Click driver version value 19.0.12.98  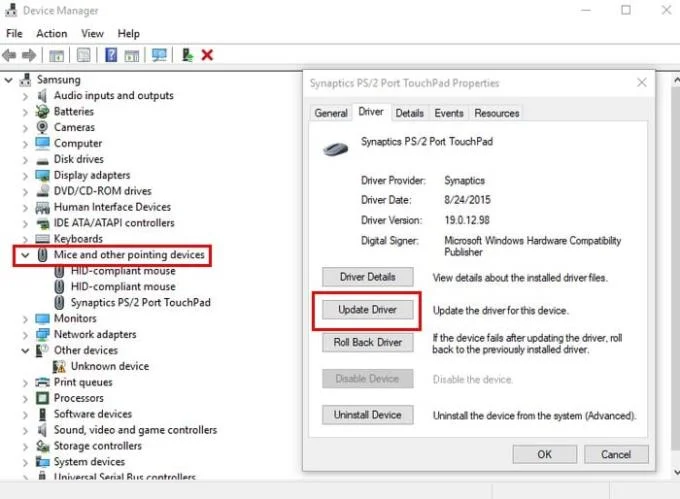point(467,220)
